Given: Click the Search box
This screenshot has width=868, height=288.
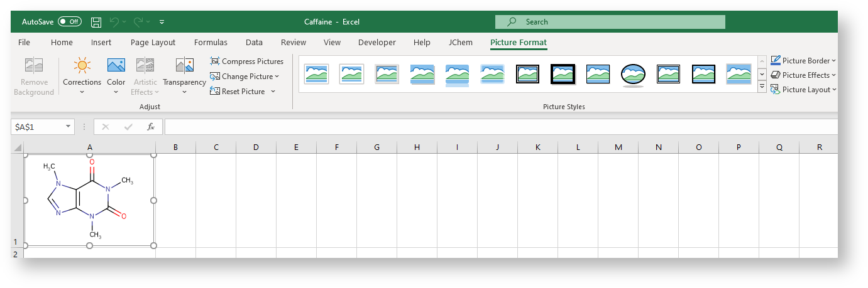Looking at the screenshot, I should tap(610, 22).
